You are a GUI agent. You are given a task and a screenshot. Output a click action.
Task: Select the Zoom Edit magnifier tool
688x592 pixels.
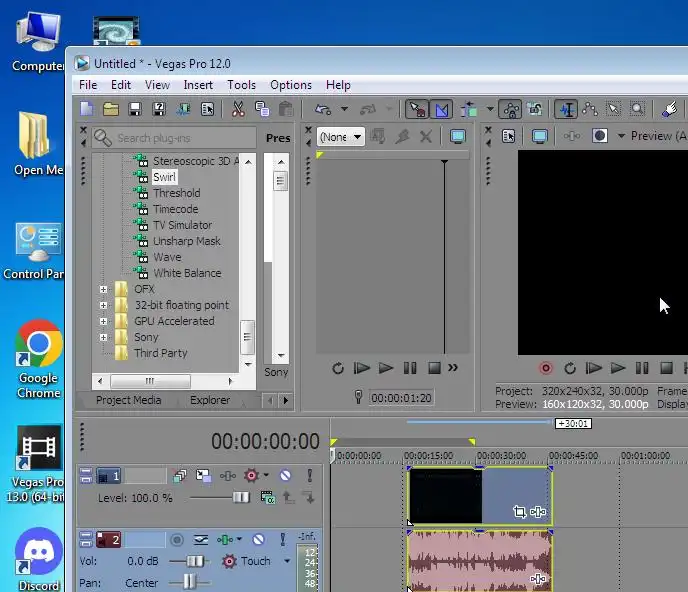(x=637, y=109)
